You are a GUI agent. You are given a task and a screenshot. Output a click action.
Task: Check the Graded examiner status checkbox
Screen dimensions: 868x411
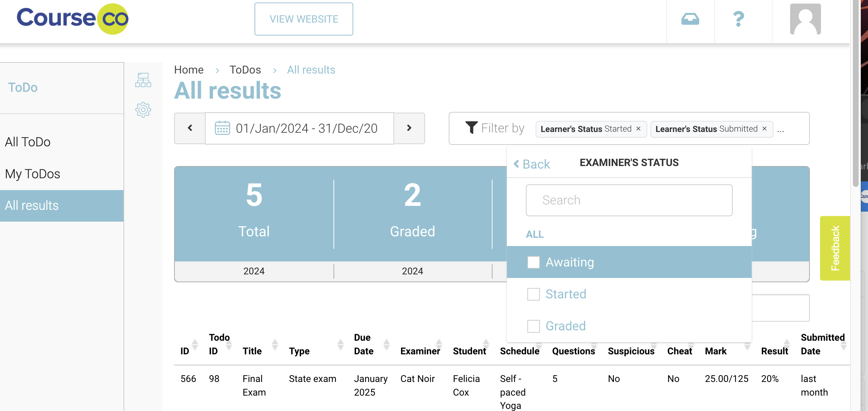tap(533, 326)
